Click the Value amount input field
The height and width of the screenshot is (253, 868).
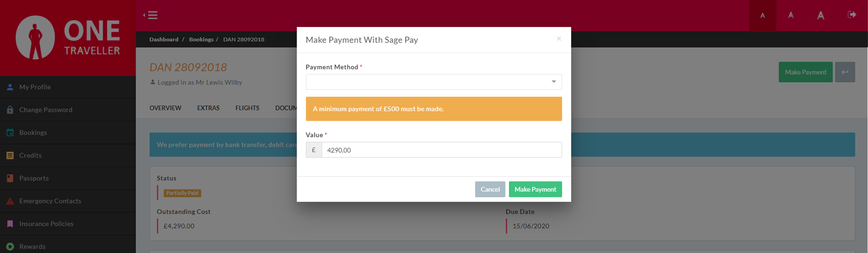[441, 150]
